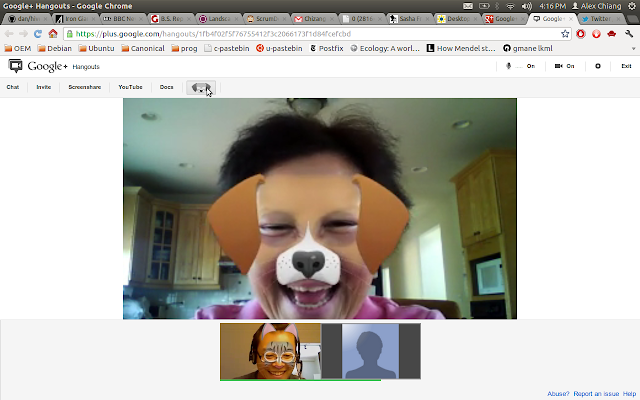Switch to the Twitter tab
640x400 pixels.
(x=600, y=19)
